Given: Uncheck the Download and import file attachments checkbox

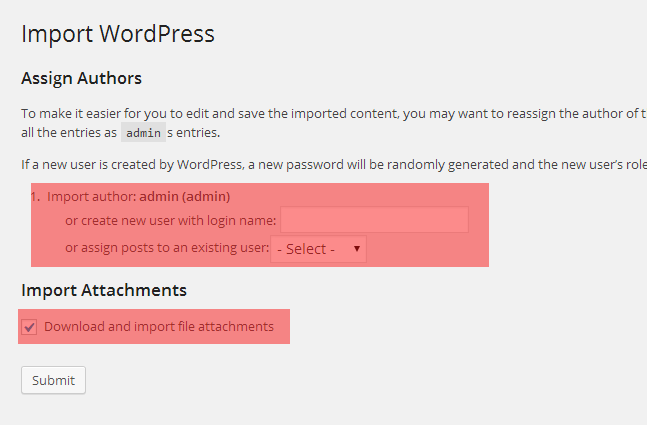Looking at the screenshot, I should coord(29,327).
